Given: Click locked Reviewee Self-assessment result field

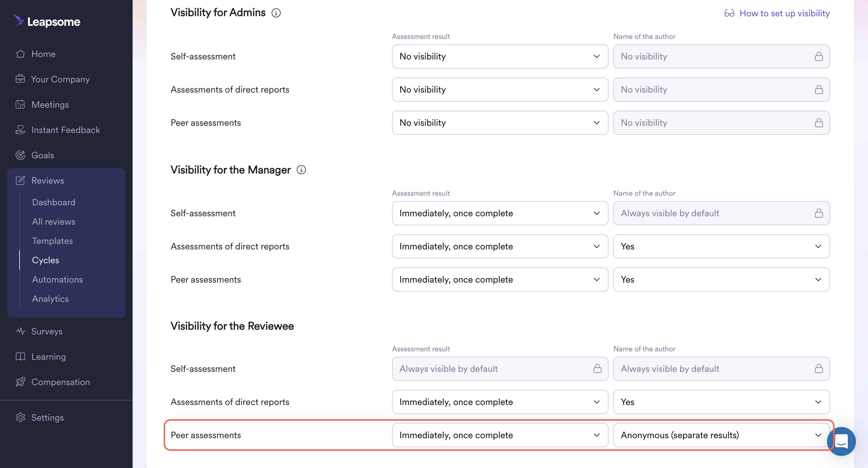Looking at the screenshot, I should 500,368.
